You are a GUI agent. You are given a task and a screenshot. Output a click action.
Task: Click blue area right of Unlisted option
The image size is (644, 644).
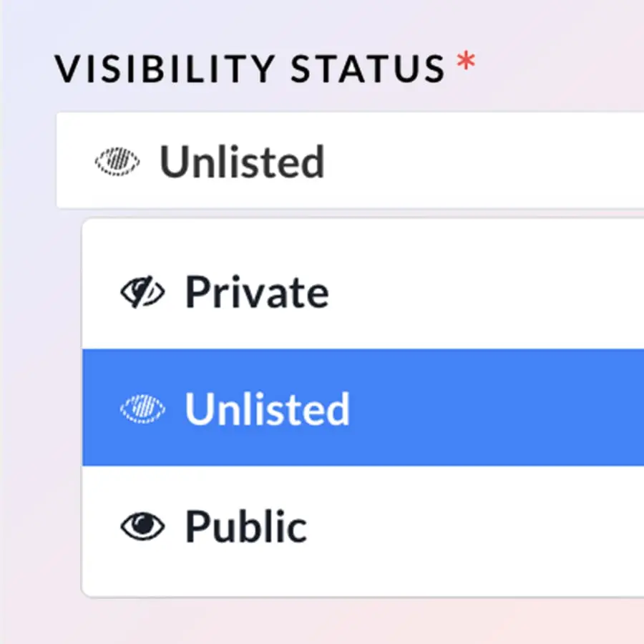[501, 409]
